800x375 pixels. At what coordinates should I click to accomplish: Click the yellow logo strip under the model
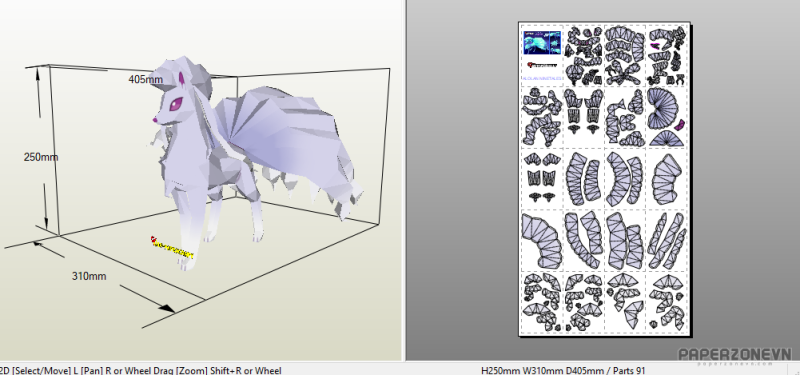pyautogui.click(x=172, y=248)
